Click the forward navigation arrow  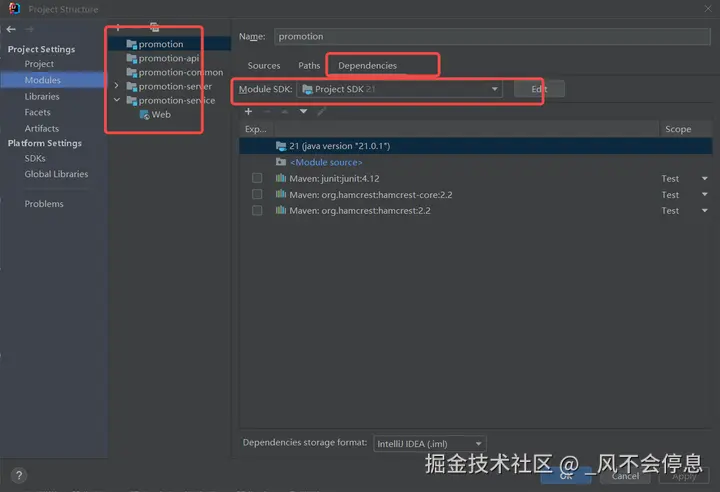click(x=29, y=29)
